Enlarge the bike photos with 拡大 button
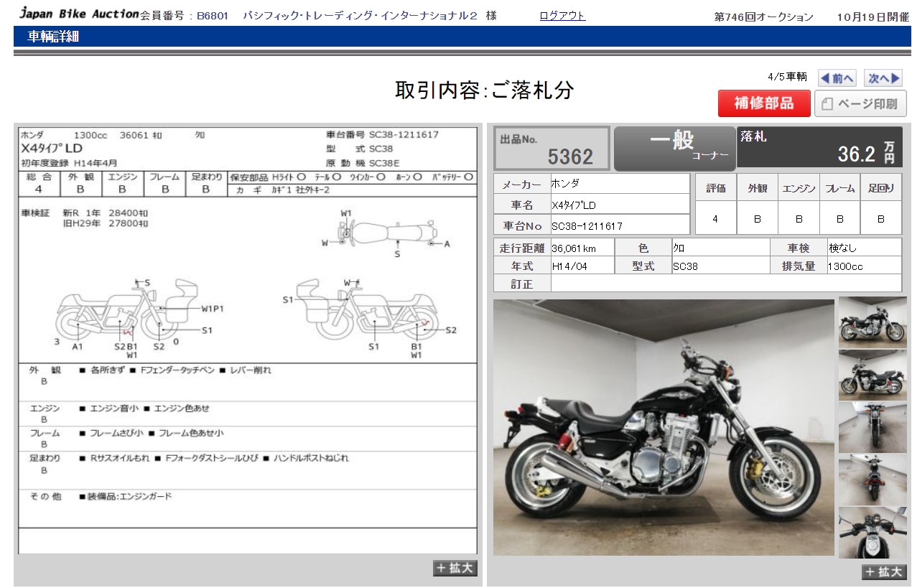Image resolution: width=912 pixels, height=588 pixels. [x=884, y=571]
